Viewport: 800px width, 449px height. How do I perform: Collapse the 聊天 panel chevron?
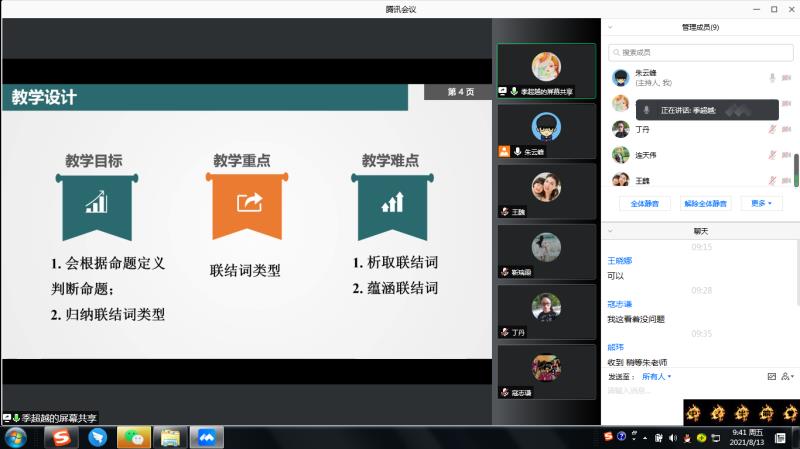tap(610, 231)
